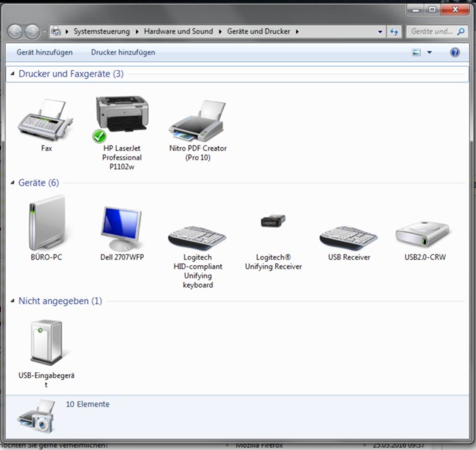
Task: Click the change view icon in toolbar
Action: [416, 52]
